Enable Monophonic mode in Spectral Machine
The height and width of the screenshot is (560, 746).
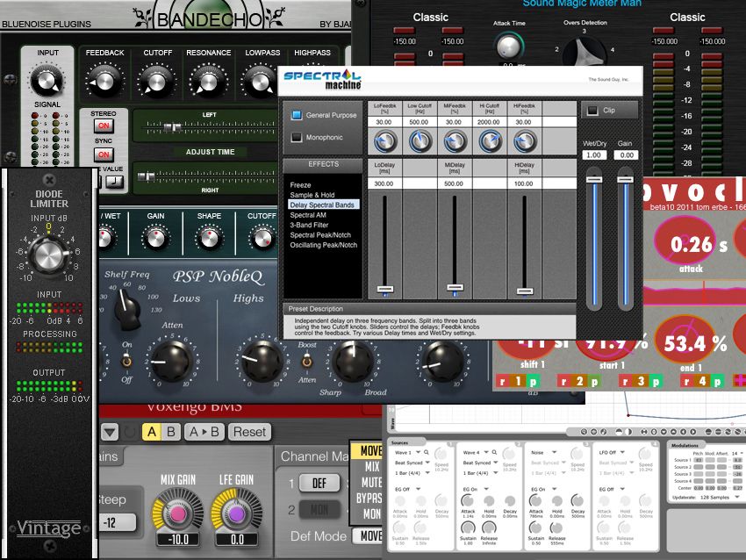(297, 139)
